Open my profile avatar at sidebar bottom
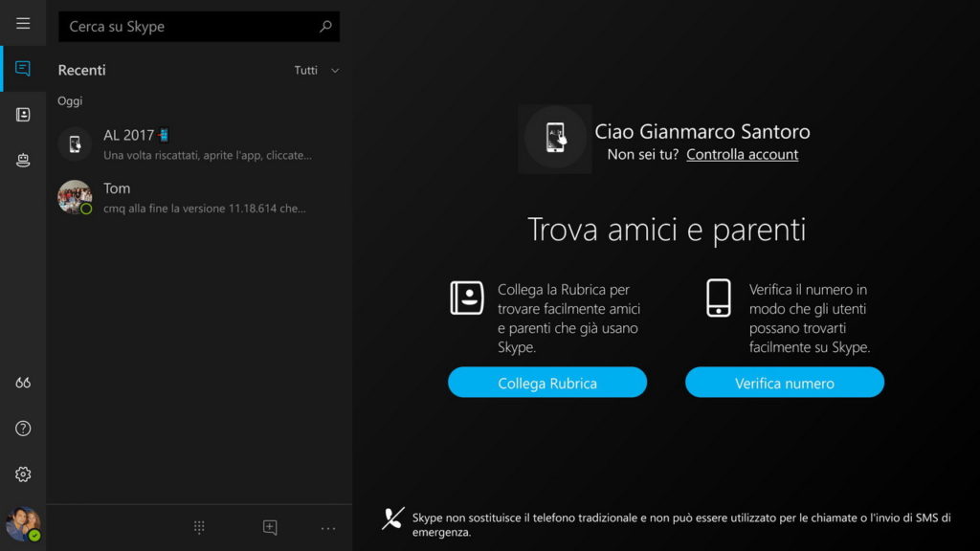Image resolution: width=980 pixels, height=551 pixels. point(23,524)
